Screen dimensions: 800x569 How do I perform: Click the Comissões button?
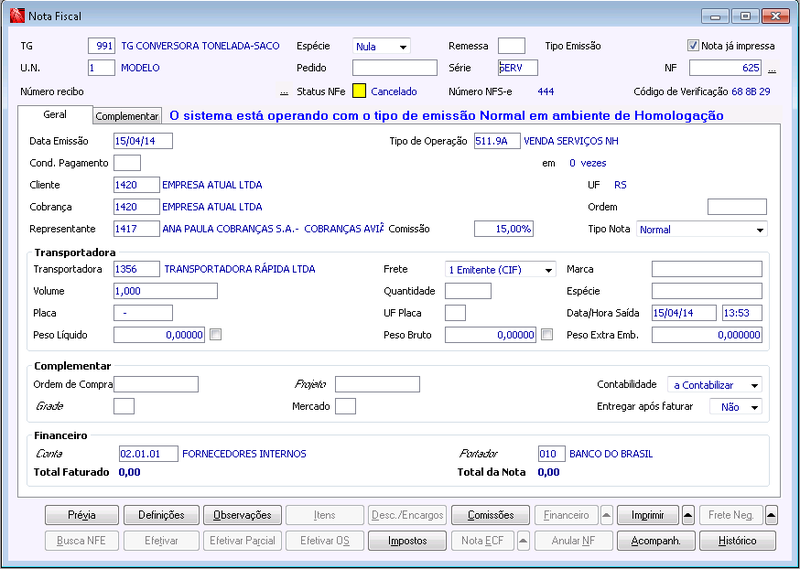point(491,515)
